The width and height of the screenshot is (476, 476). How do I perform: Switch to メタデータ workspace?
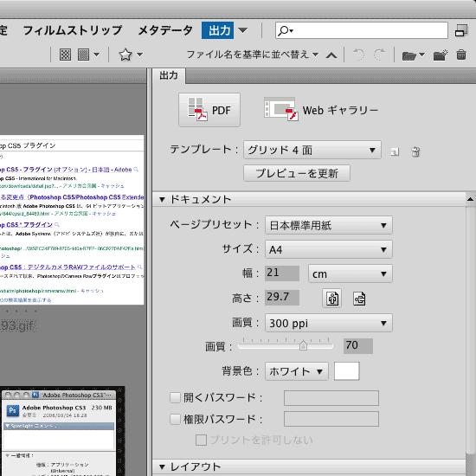click(x=165, y=30)
